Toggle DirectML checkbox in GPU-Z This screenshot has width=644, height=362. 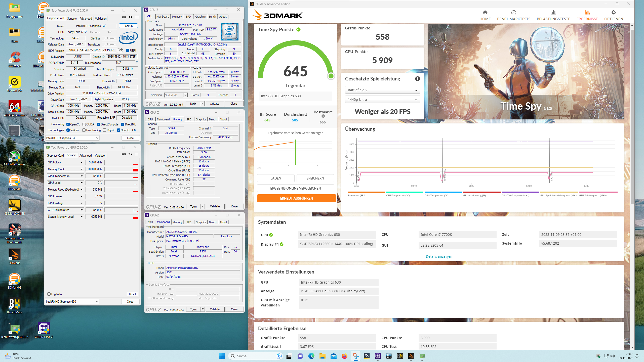[123, 124]
